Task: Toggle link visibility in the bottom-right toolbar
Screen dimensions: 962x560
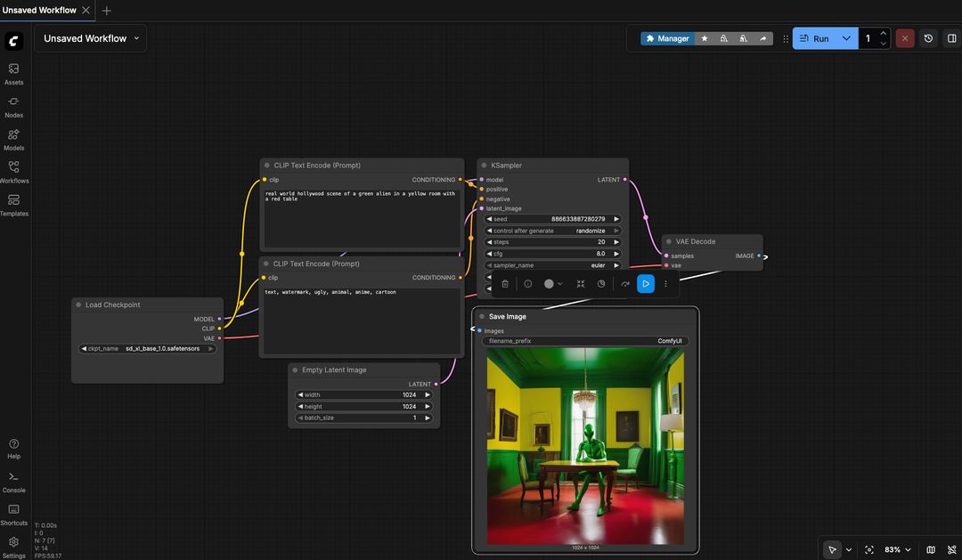Action: coord(951,549)
